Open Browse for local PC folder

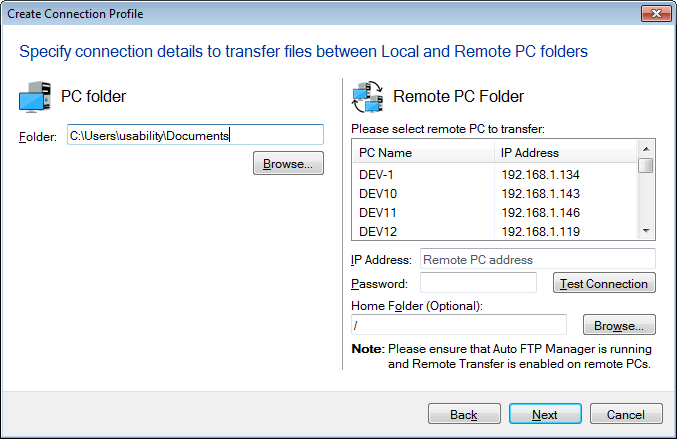288,163
